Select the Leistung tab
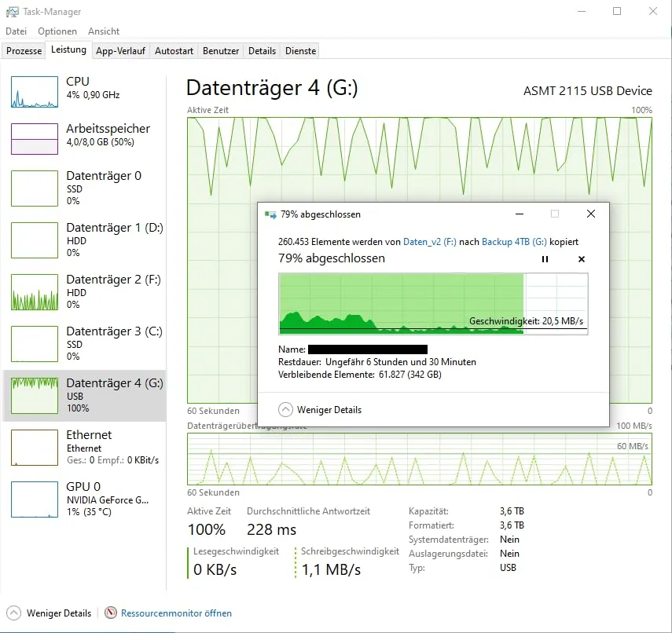 68,49
